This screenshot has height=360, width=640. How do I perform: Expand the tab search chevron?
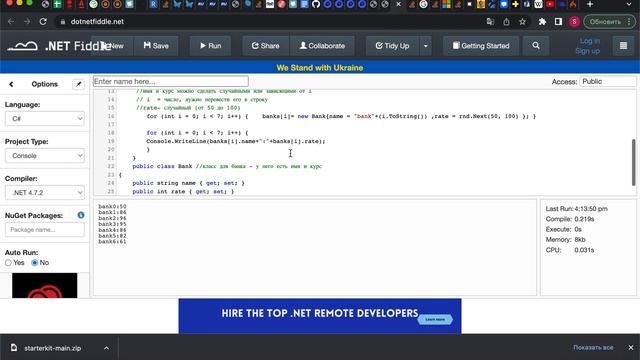click(x=629, y=4)
